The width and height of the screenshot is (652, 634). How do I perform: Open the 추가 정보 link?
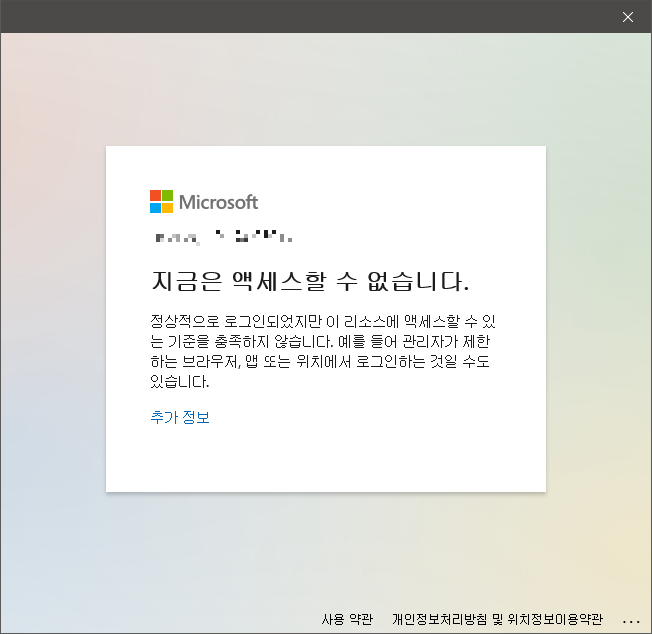[180, 417]
